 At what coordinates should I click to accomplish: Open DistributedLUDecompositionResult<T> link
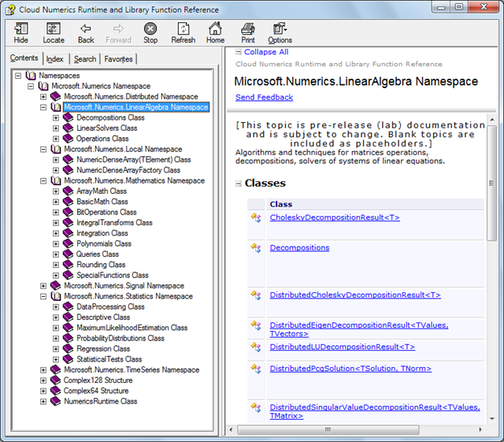(x=343, y=347)
